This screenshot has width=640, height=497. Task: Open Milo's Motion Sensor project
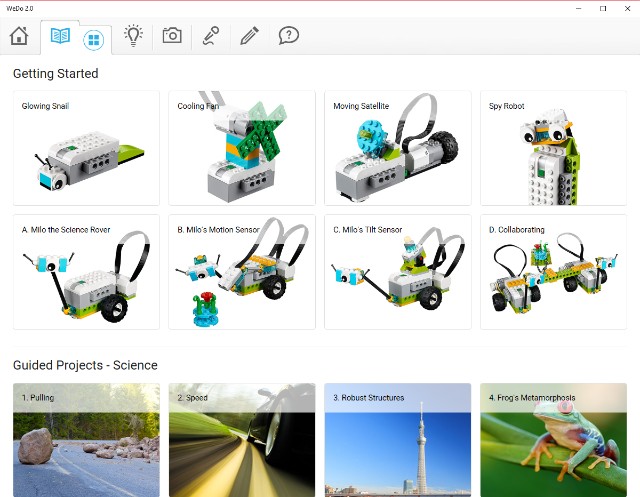(x=242, y=272)
